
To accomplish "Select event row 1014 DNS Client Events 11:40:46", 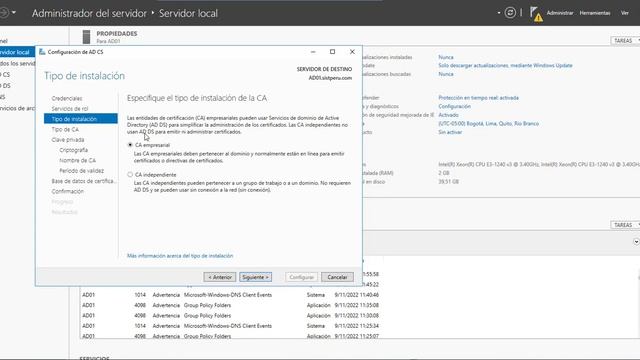I will (231, 295).
